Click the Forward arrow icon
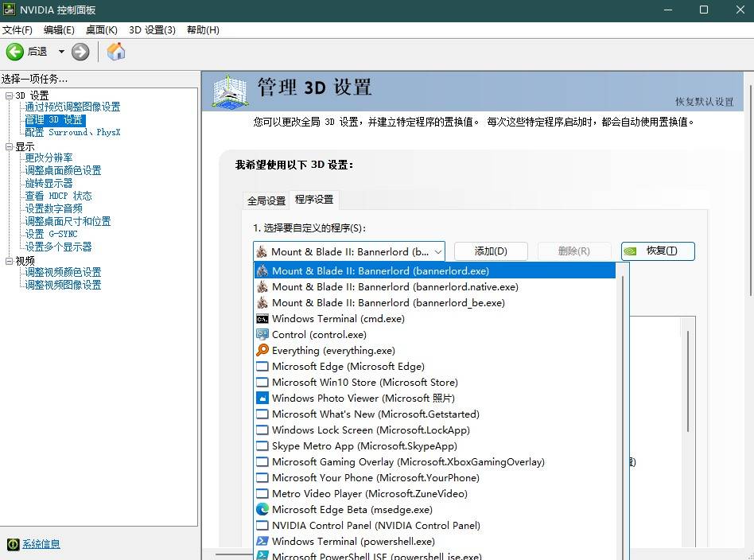The width and height of the screenshot is (754, 560). click(x=80, y=52)
